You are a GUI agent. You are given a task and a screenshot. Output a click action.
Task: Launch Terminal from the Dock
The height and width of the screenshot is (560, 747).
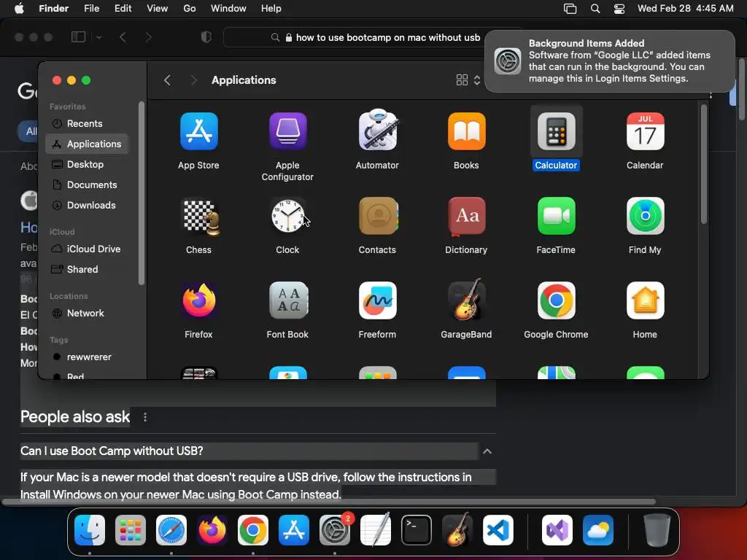[x=417, y=530]
